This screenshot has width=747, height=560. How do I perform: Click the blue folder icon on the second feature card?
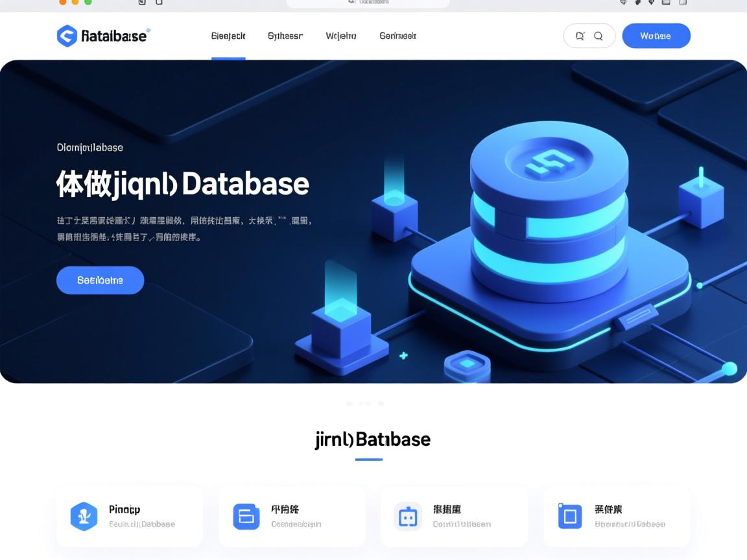[x=245, y=516]
